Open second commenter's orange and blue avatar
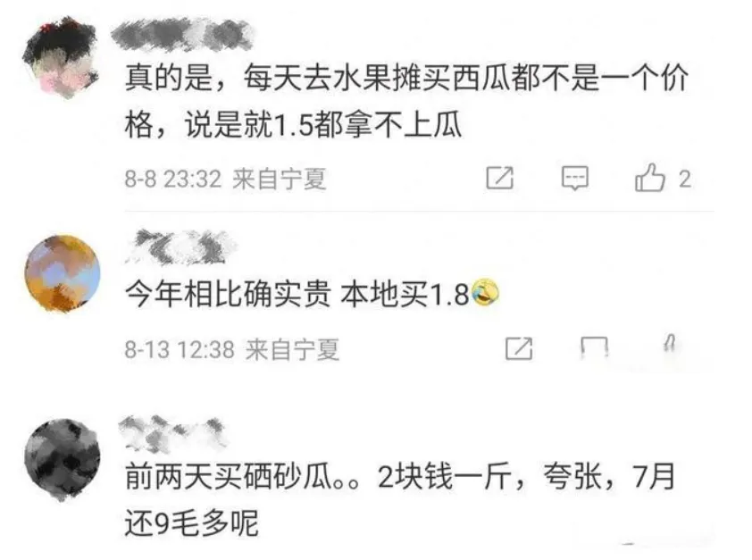This screenshot has width=752, height=560. [x=63, y=274]
